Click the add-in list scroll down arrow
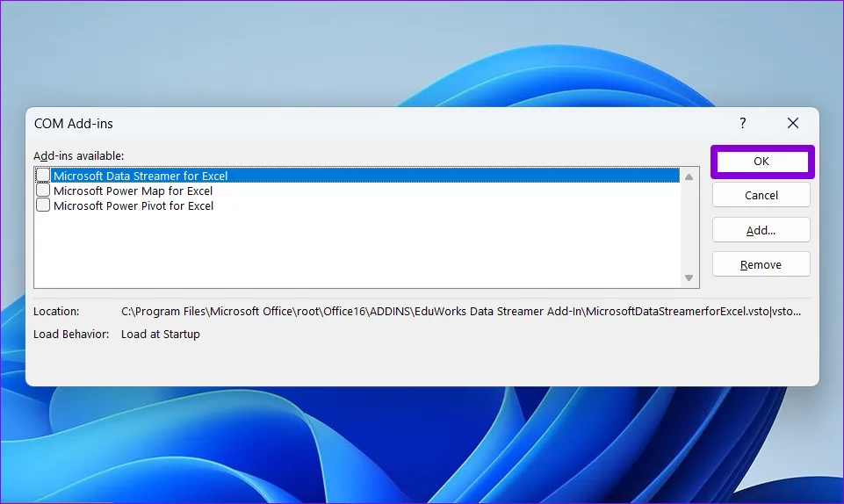 point(689,278)
